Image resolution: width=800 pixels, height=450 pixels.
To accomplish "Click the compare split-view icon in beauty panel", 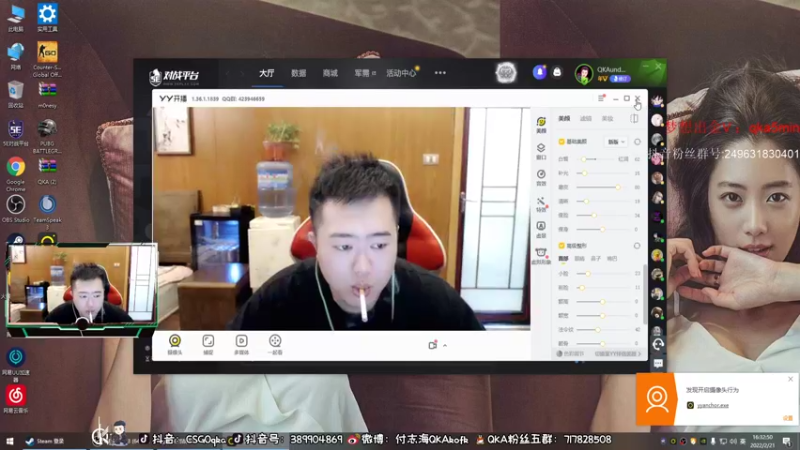I will click(x=634, y=118).
